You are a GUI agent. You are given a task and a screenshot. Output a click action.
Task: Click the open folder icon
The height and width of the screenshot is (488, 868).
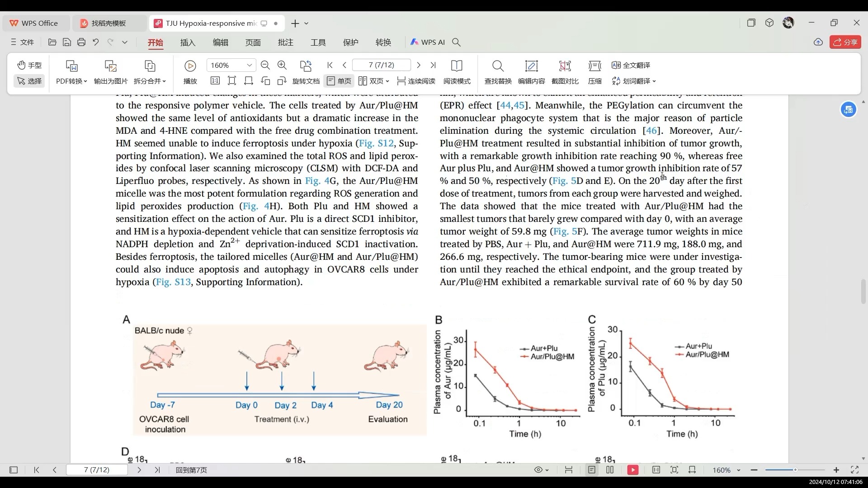point(52,42)
